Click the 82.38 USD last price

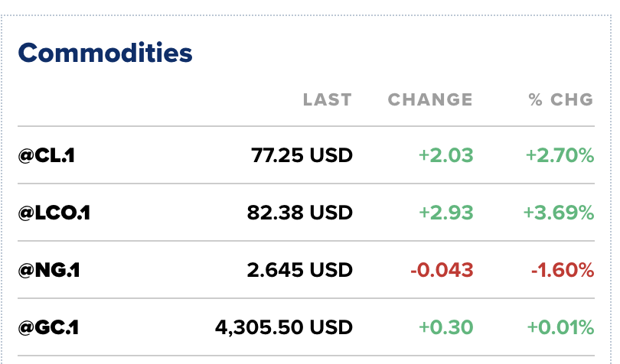pos(300,213)
